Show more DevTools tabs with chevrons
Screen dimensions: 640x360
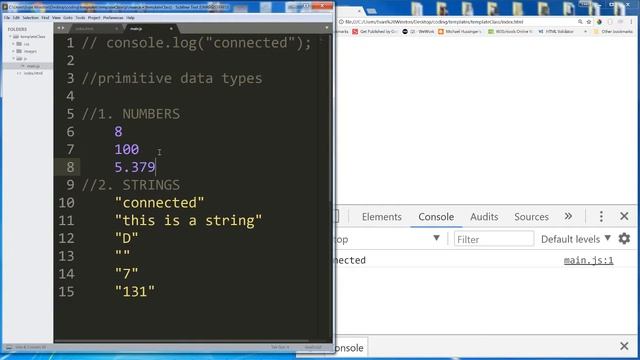(x=568, y=216)
